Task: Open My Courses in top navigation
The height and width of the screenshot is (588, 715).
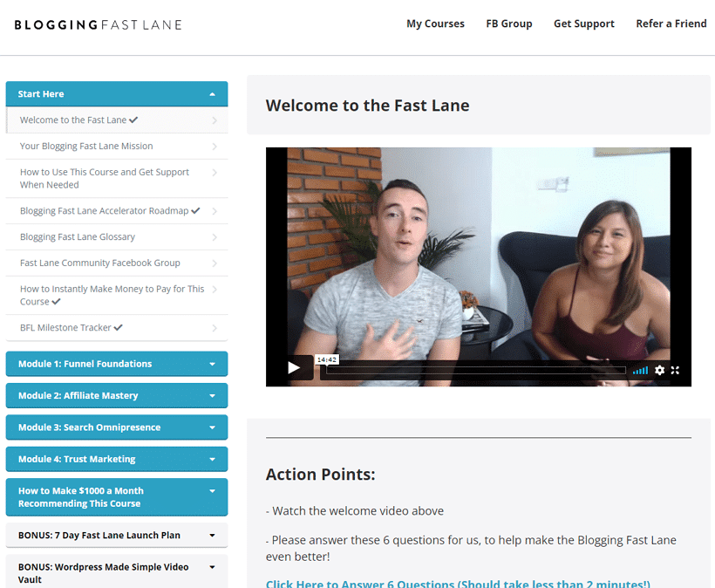Action: tap(435, 24)
